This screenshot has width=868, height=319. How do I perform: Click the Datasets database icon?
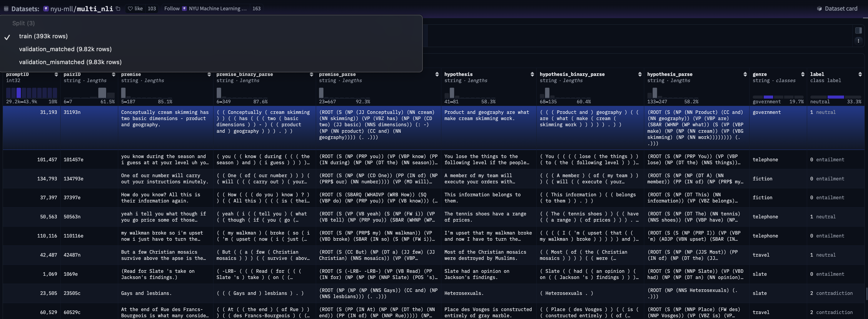[x=6, y=9]
